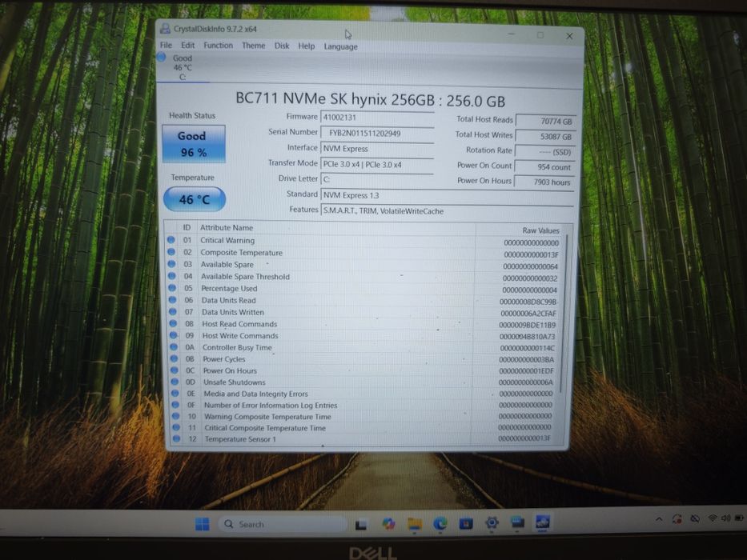Click the status dot for Critical Warning

pos(171,240)
